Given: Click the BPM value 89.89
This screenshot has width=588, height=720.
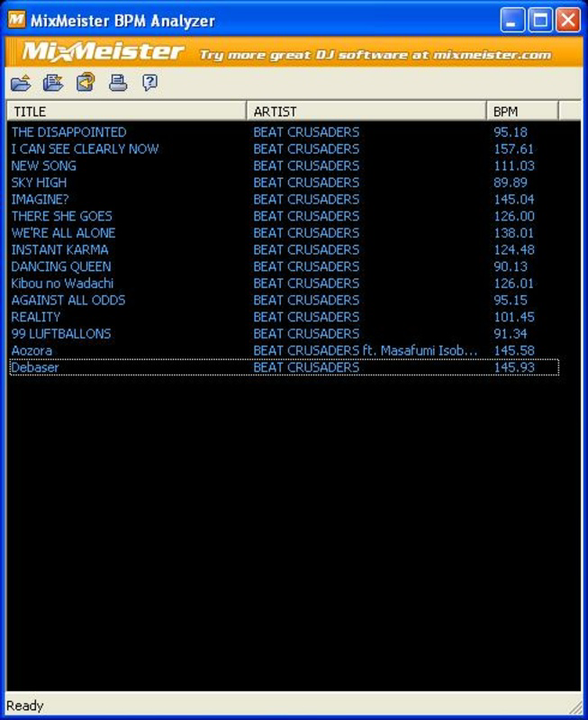Looking at the screenshot, I should click(511, 183).
